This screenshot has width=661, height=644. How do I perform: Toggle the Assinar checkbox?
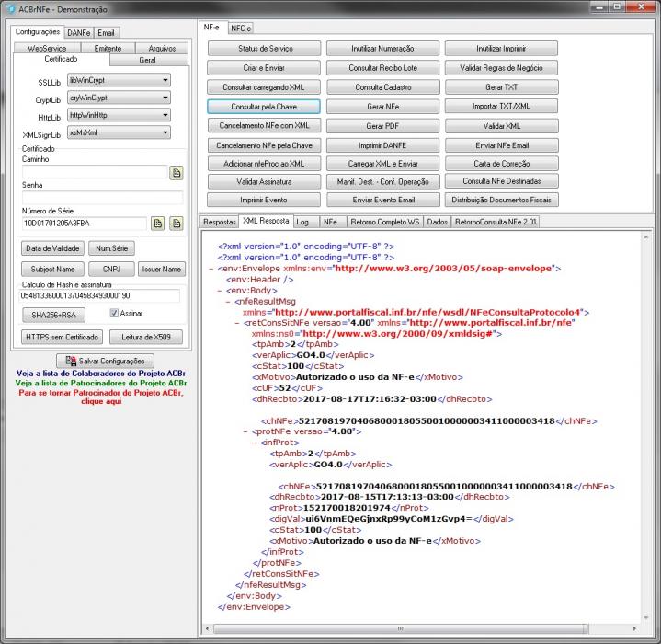114,313
